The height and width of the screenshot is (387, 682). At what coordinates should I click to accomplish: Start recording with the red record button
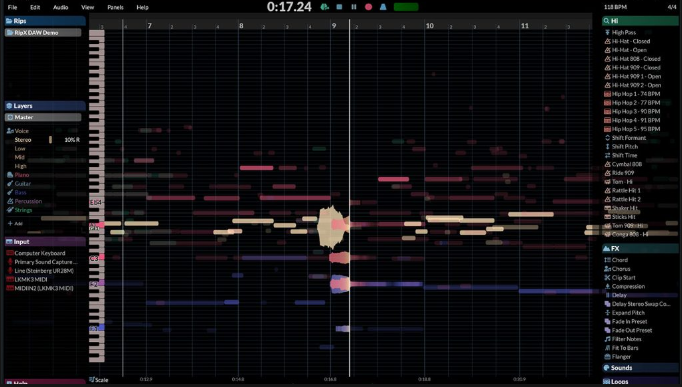[368, 7]
